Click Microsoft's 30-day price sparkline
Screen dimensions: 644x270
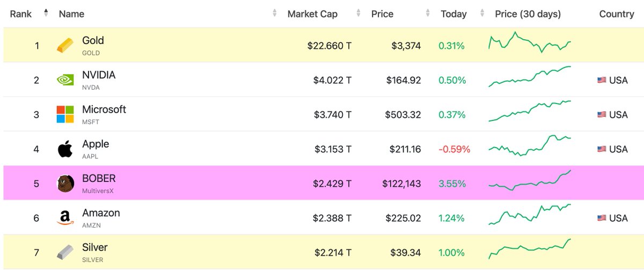(530, 111)
